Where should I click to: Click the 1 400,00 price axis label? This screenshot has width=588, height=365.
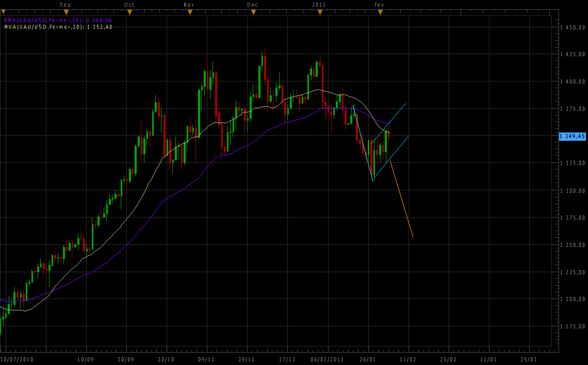pyautogui.click(x=573, y=81)
